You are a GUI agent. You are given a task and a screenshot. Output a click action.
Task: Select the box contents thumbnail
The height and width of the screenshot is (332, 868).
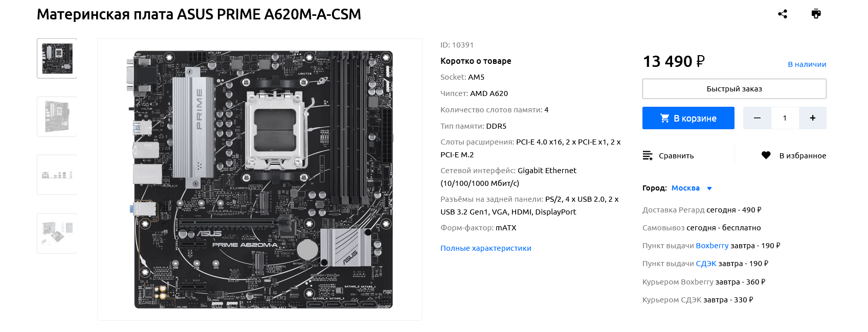pyautogui.click(x=57, y=233)
